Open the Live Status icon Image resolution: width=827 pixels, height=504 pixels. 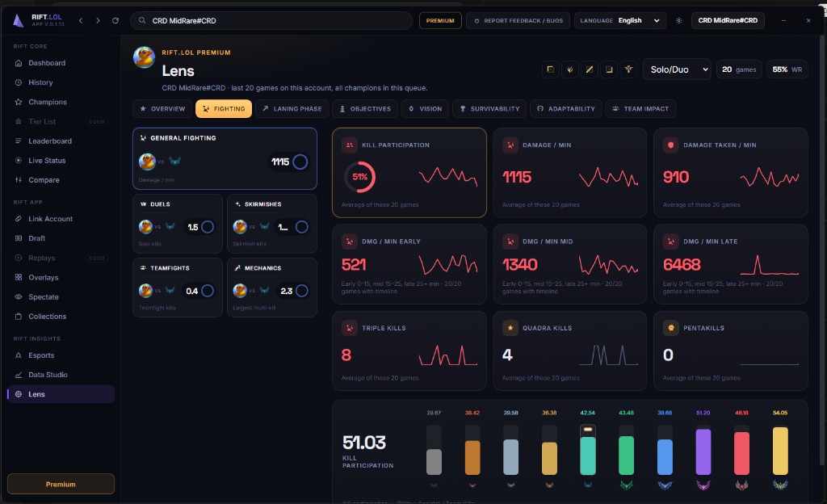pyautogui.click(x=19, y=160)
